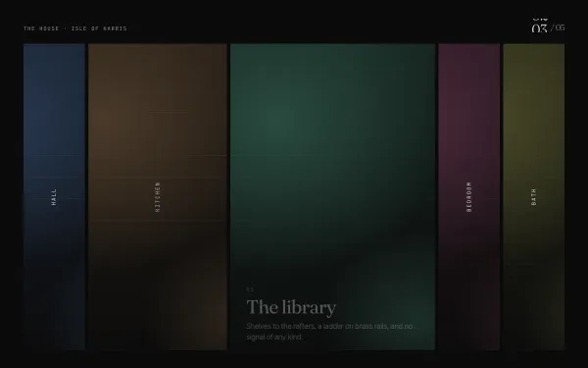The image size is (588, 368).
Task: Click 'The library' heading
Action: point(291,307)
